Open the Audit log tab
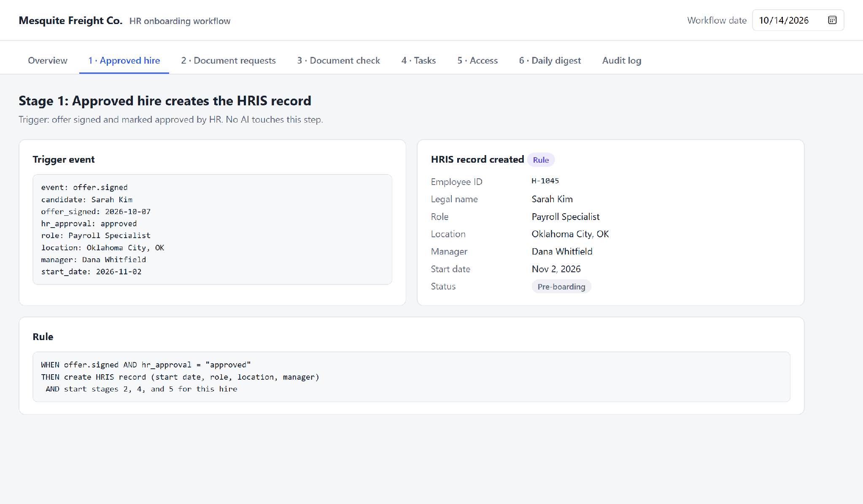The height and width of the screenshot is (504, 863). (621, 60)
